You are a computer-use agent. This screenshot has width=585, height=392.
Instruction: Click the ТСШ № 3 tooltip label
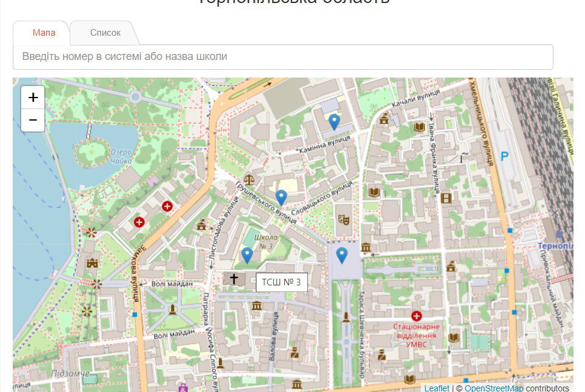[x=282, y=282]
